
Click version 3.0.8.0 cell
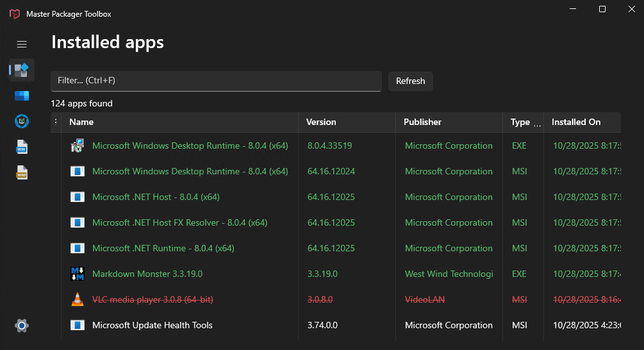pos(320,299)
